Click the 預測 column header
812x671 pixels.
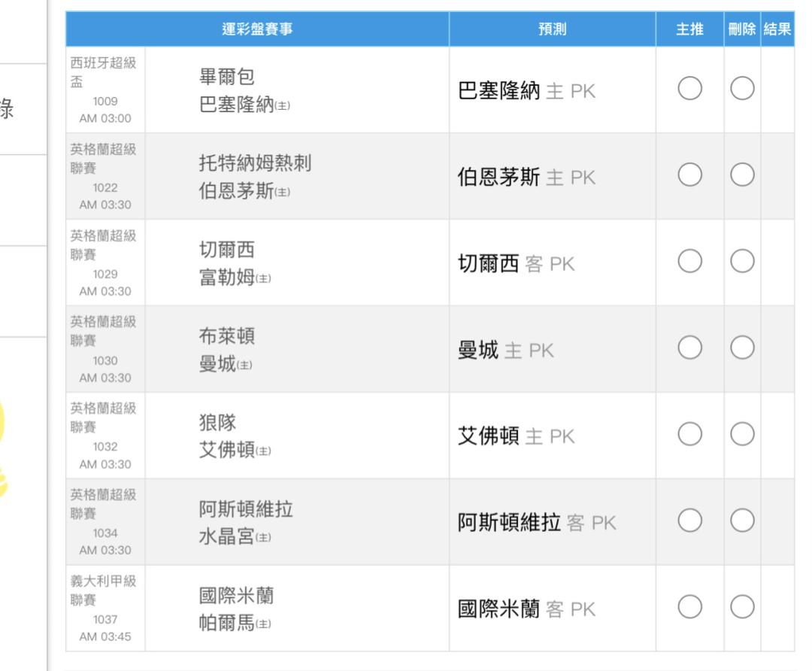[553, 29]
